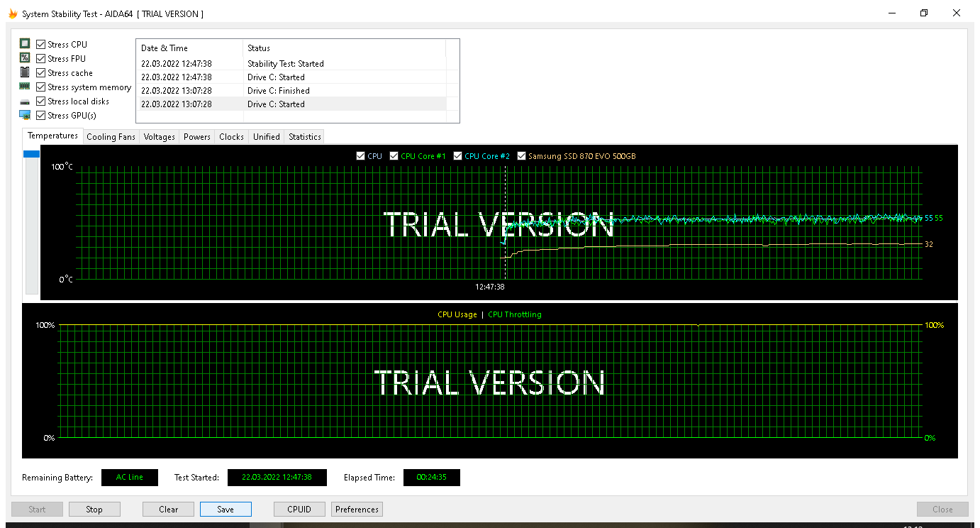
Task: Select the 'Stability Test: Started' log row
Action: click(291, 64)
